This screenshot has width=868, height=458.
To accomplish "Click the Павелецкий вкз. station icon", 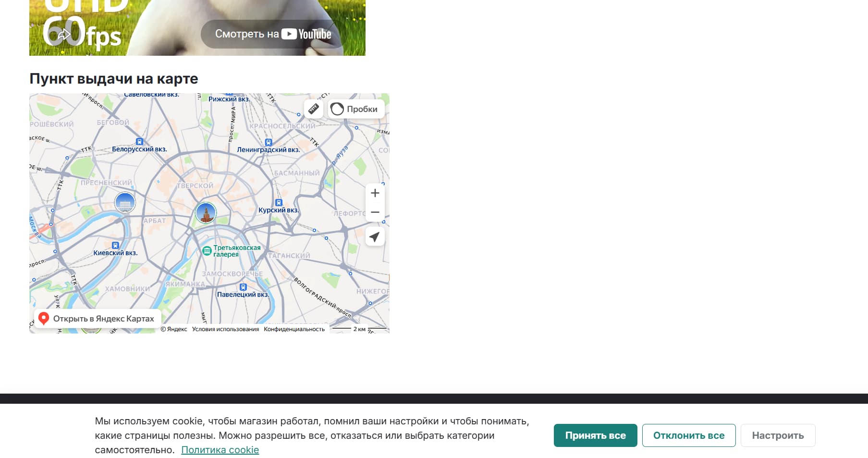I will tap(243, 287).
